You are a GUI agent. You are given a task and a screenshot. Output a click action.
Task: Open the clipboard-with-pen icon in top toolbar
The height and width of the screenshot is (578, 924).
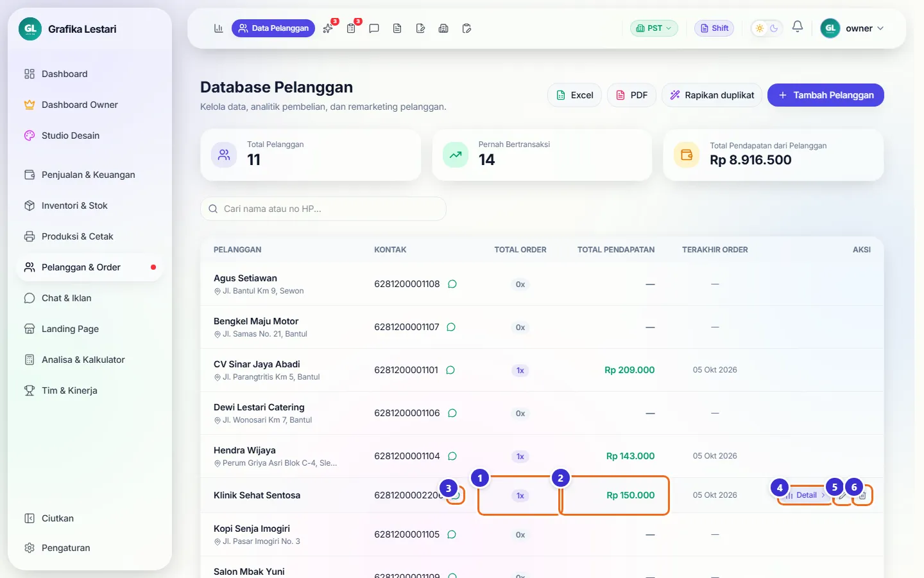tap(466, 28)
